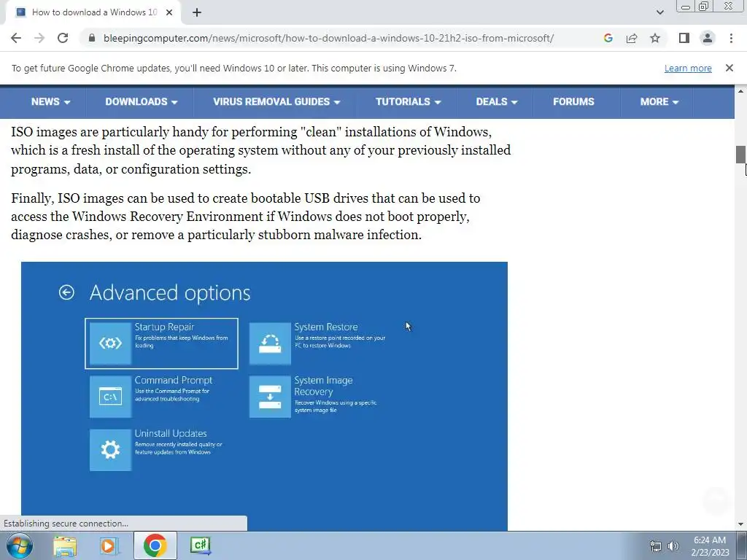Click the Startup Repair tile icon
The width and height of the screenshot is (747, 560).
pos(111,343)
